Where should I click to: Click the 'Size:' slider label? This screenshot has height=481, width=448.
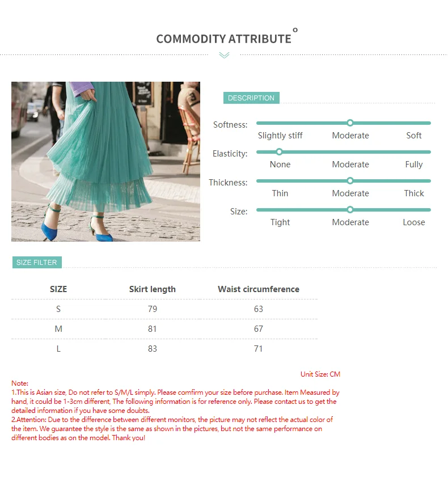click(x=239, y=212)
